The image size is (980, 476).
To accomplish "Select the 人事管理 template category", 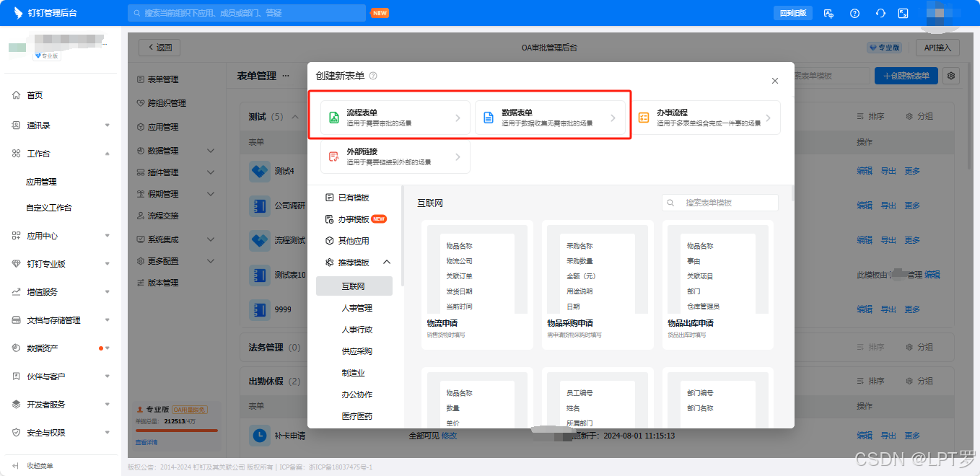I will (x=357, y=308).
